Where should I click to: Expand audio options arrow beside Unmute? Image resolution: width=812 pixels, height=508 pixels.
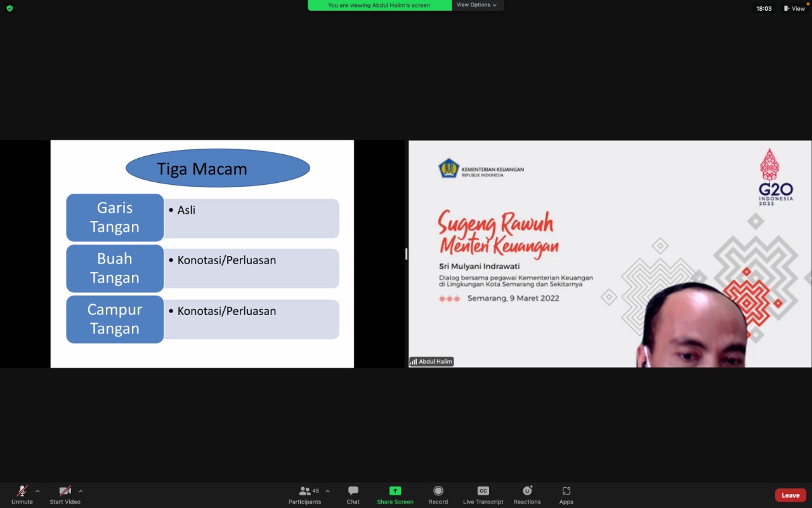pyautogui.click(x=37, y=491)
